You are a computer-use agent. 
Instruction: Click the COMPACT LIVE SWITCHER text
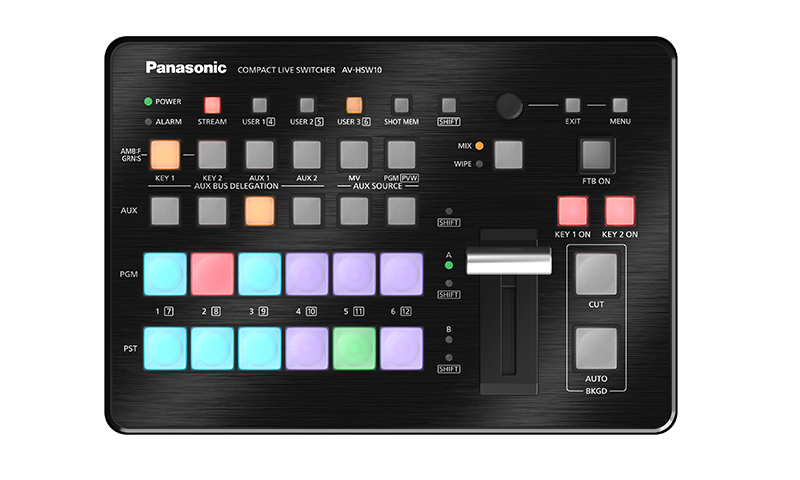286,70
